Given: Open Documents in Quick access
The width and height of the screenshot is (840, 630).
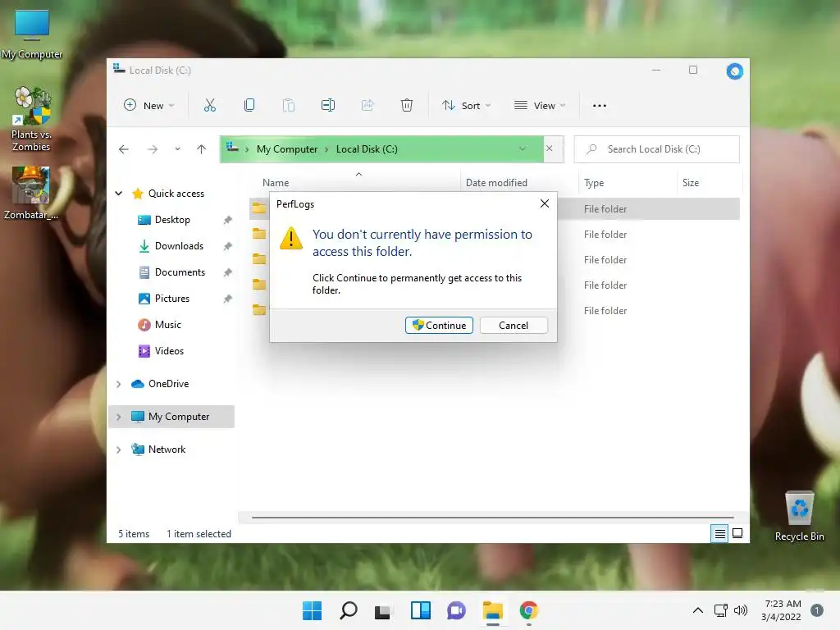Looking at the screenshot, I should 180,272.
